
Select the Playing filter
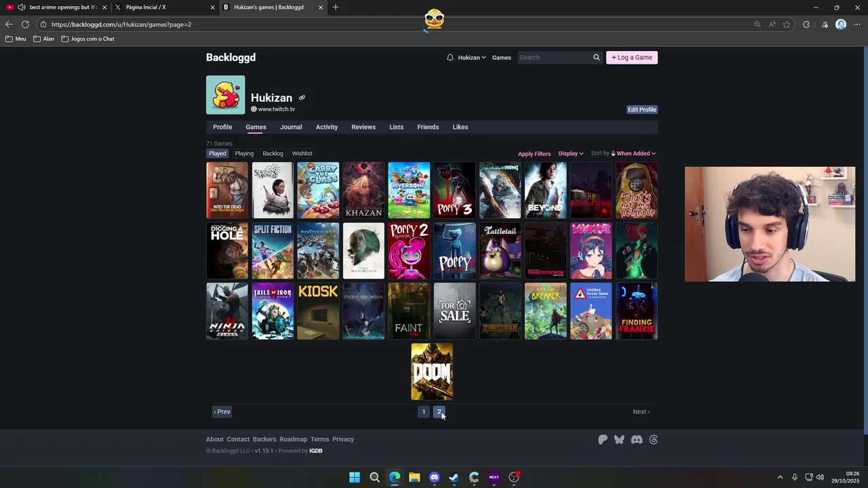244,154
